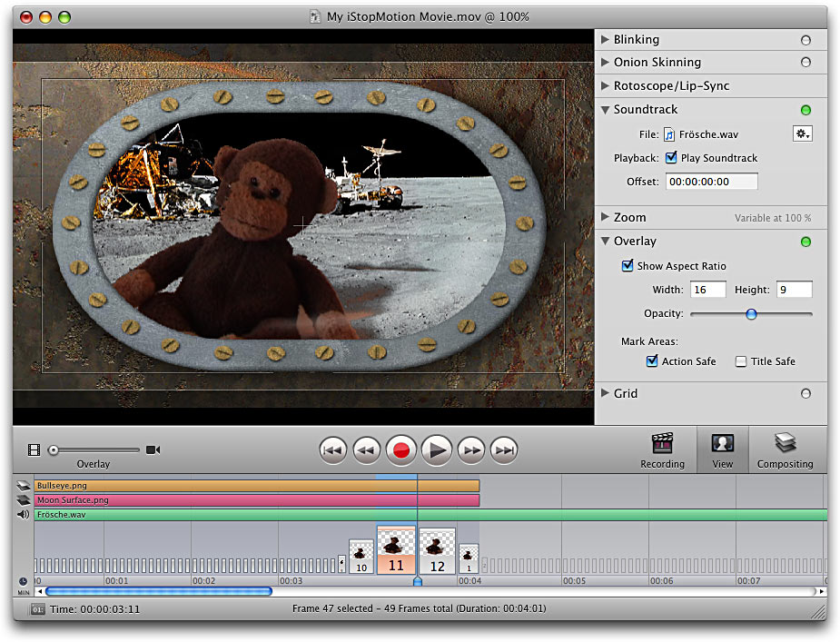Image resolution: width=840 pixels, height=642 pixels.
Task: Collapse the Overlay section
Action: point(605,242)
